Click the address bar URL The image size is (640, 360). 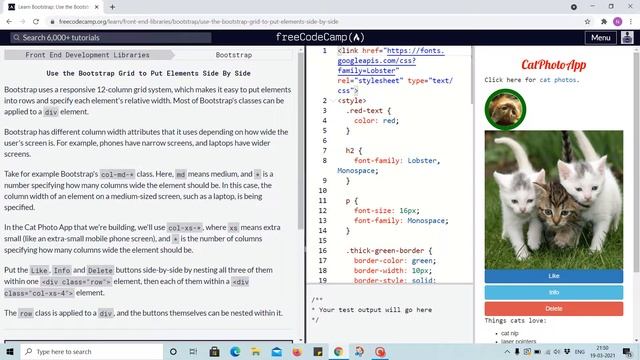pyautogui.click(x=198, y=22)
